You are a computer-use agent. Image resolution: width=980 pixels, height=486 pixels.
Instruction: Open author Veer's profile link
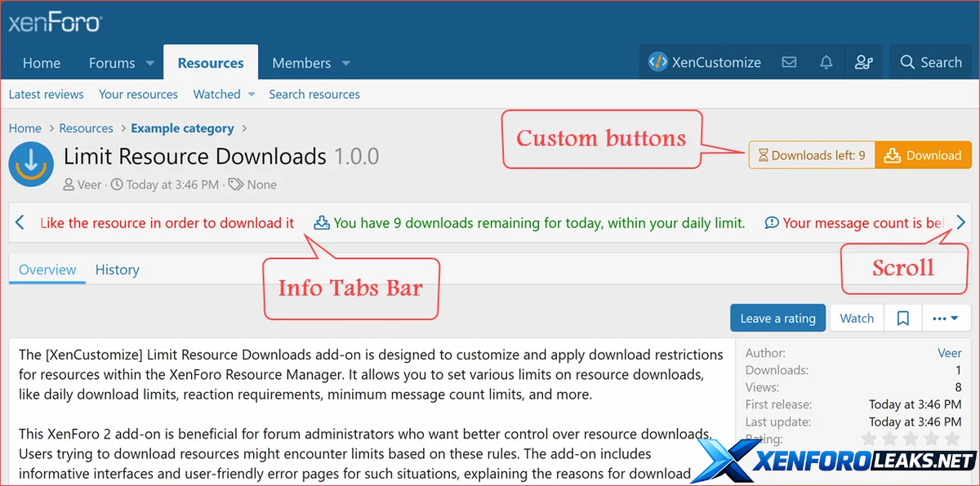point(949,353)
